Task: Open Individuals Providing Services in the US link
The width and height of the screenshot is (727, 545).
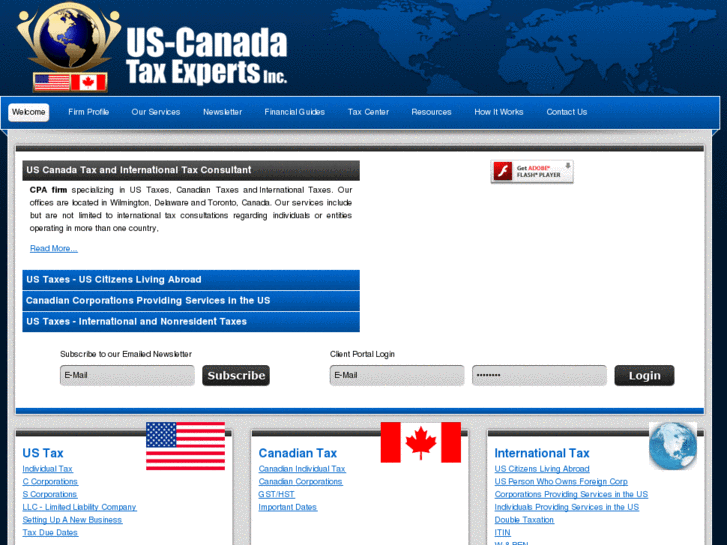Action: pyautogui.click(x=567, y=507)
